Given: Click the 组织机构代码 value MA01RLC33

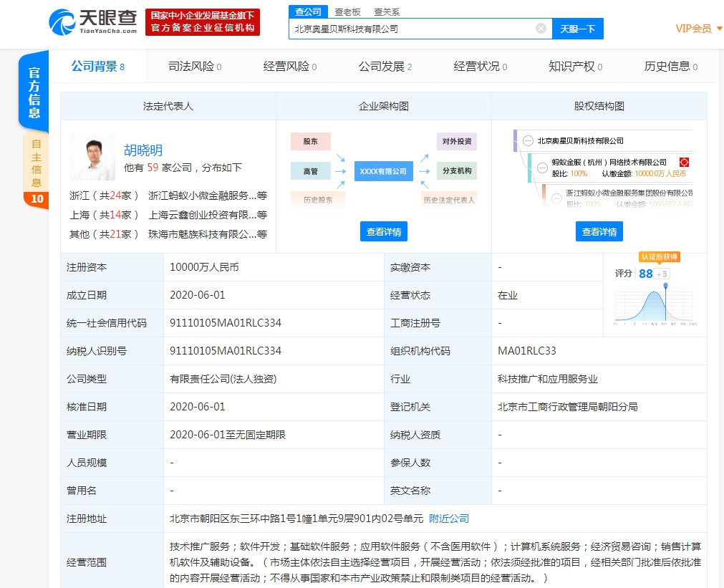Looking at the screenshot, I should 527,351.
